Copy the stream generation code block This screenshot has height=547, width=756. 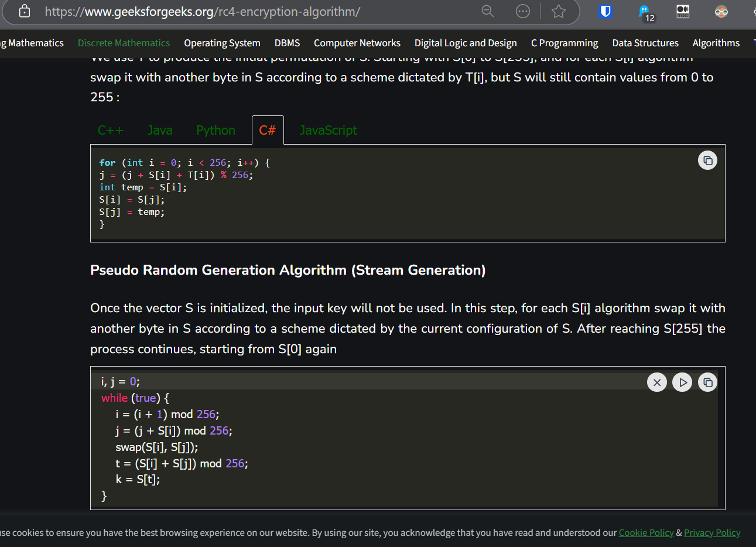[707, 382]
